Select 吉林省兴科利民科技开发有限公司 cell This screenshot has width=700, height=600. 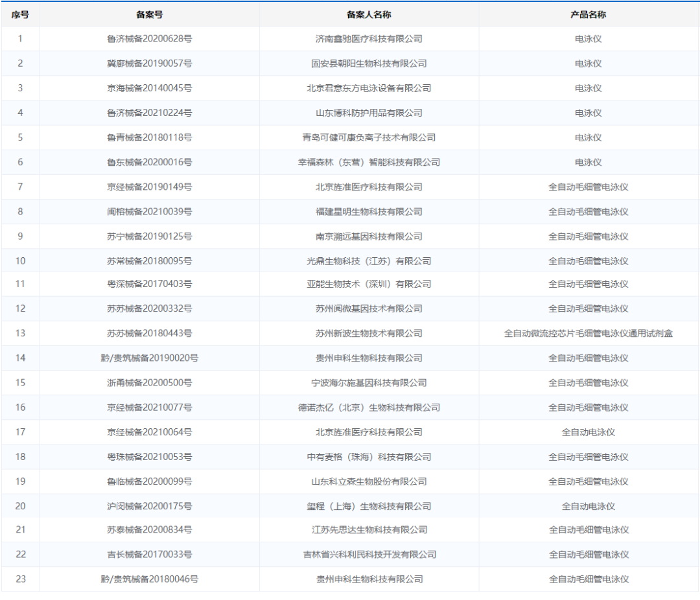[369, 554]
